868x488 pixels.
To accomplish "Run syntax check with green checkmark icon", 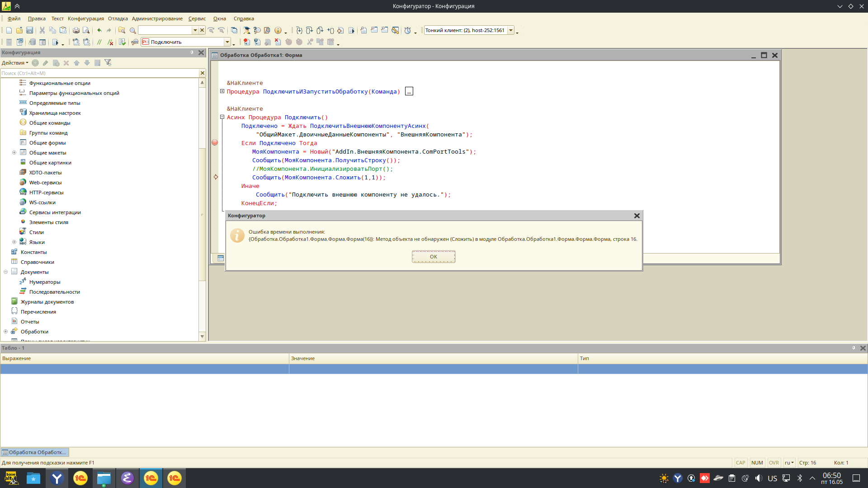I will (x=122, y=42).
